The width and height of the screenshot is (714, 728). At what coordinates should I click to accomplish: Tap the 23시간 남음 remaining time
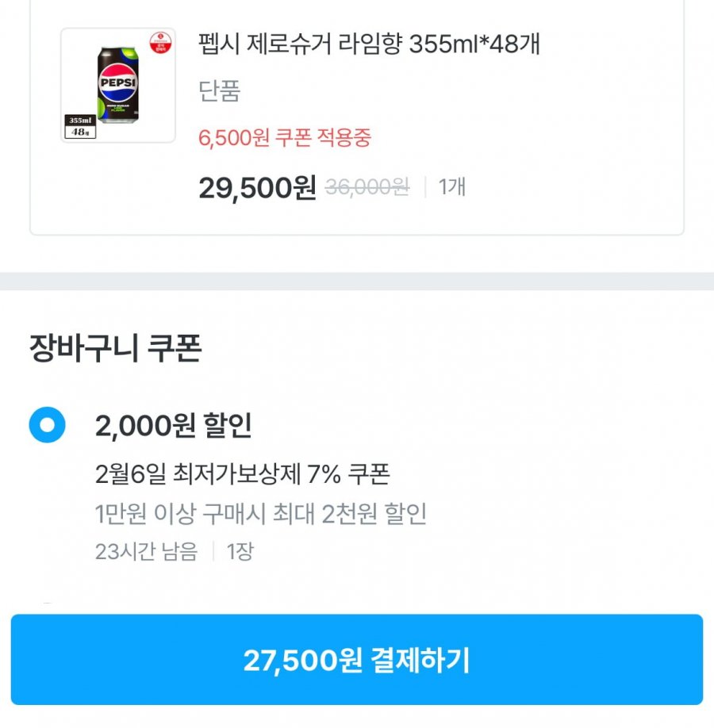click(x=146, y=551)
